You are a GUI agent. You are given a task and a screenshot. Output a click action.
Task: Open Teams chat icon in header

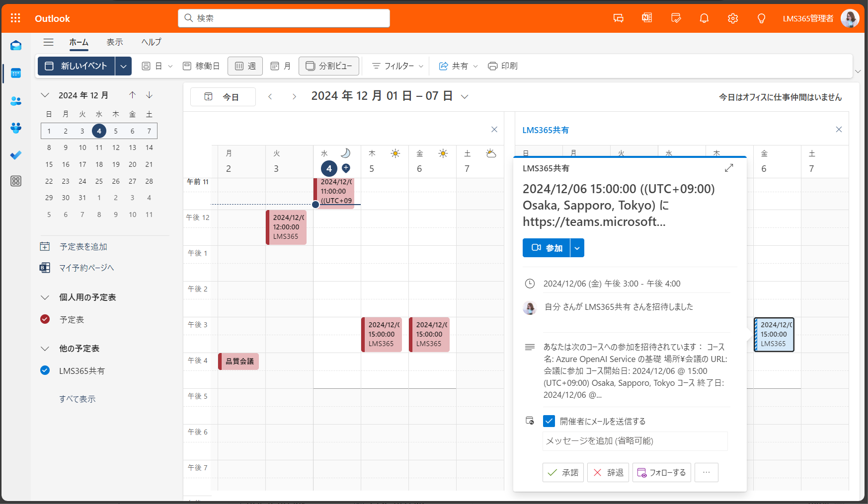619,18
